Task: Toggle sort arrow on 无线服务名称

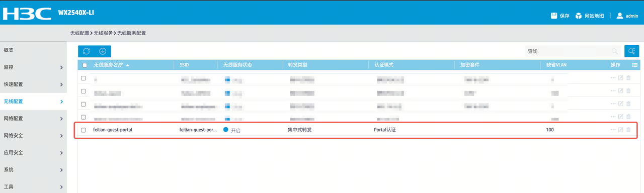Action: [128, 65]
